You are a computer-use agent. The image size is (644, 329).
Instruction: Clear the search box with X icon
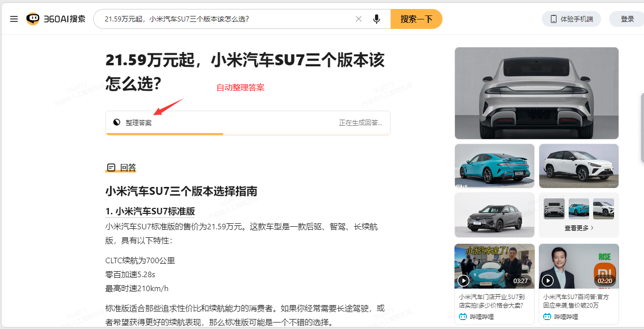tap(358, 19)
